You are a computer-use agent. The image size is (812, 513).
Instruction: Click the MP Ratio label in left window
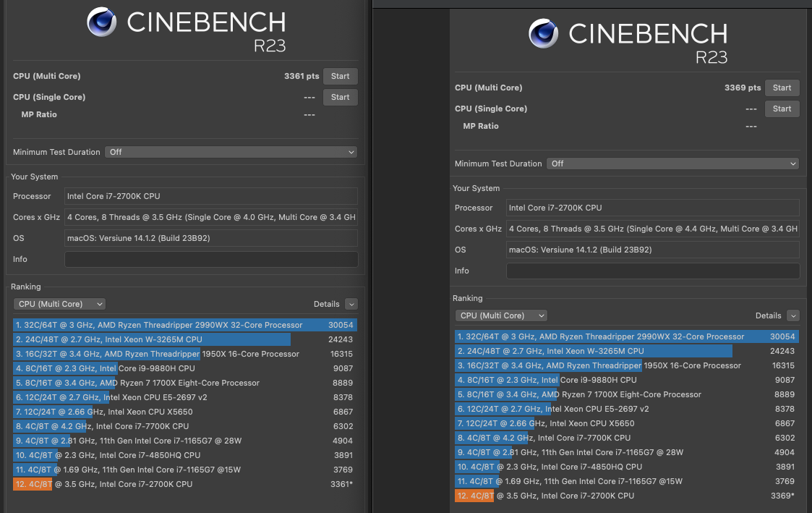(39, 114)
